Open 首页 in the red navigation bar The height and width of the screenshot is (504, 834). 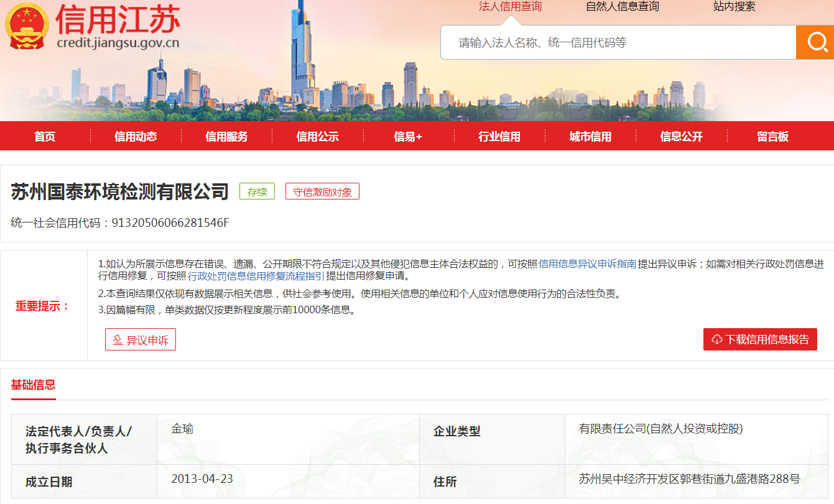click(x=45, y=137)
